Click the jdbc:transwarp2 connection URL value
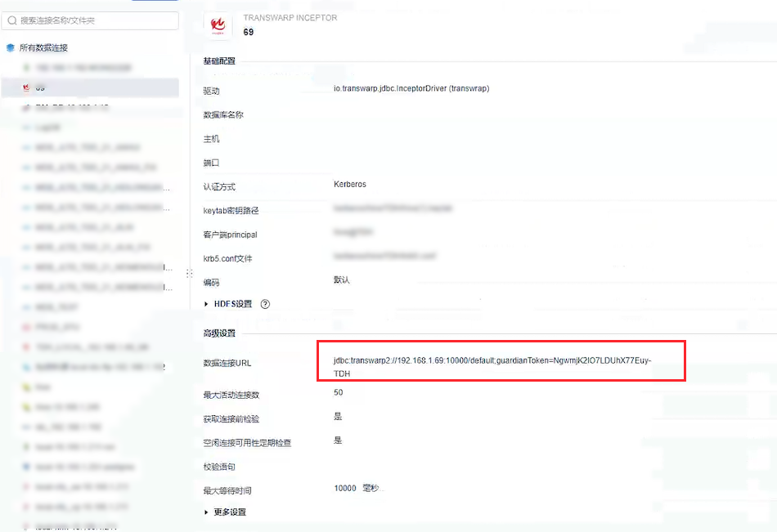Image resolution: width=777 pixels, height=532 pixels. (x=492, y=367)
